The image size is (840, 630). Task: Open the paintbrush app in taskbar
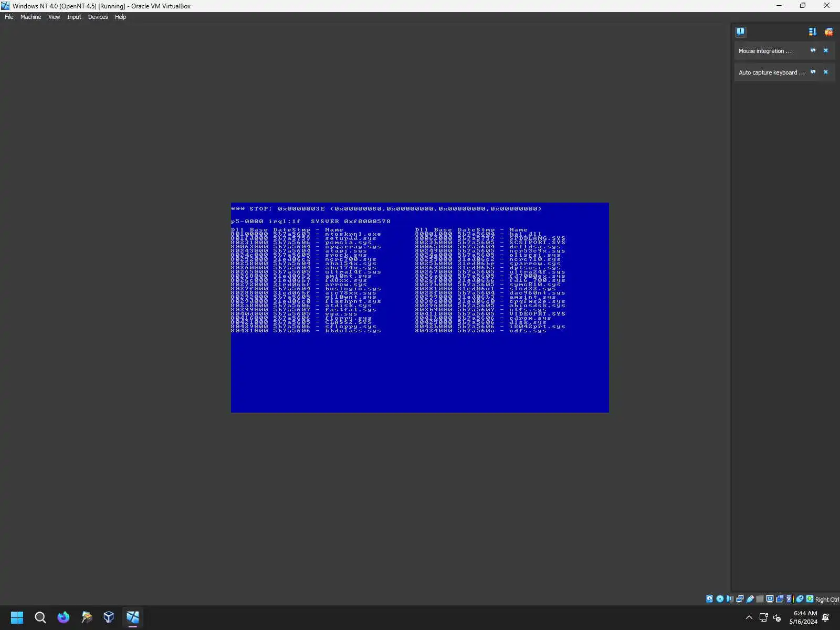86,617
